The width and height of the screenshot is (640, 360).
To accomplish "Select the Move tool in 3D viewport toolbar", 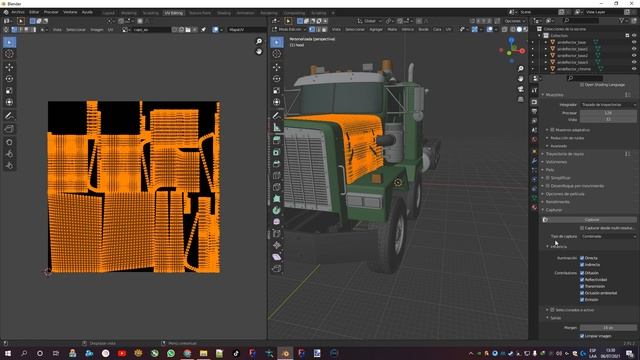I will pyautogui.click(x=277, y=67).
